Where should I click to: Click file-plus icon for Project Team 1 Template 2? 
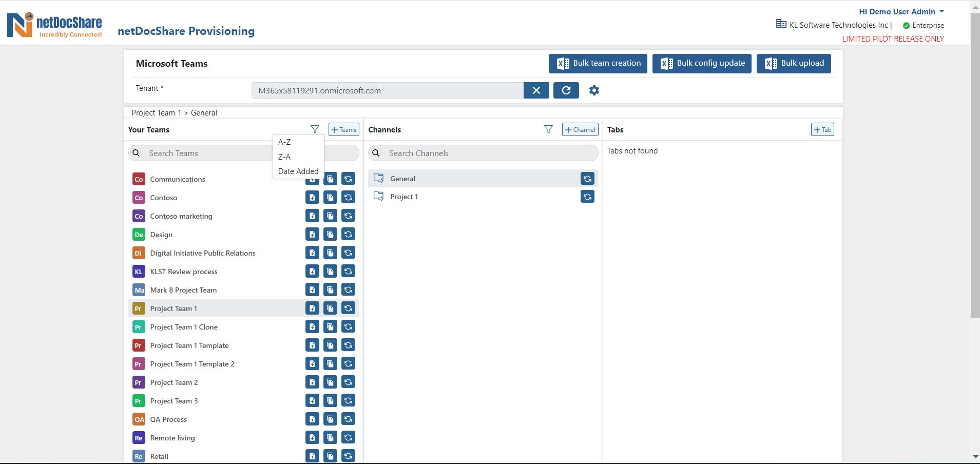pyautogui.click(x=312, y=363)
